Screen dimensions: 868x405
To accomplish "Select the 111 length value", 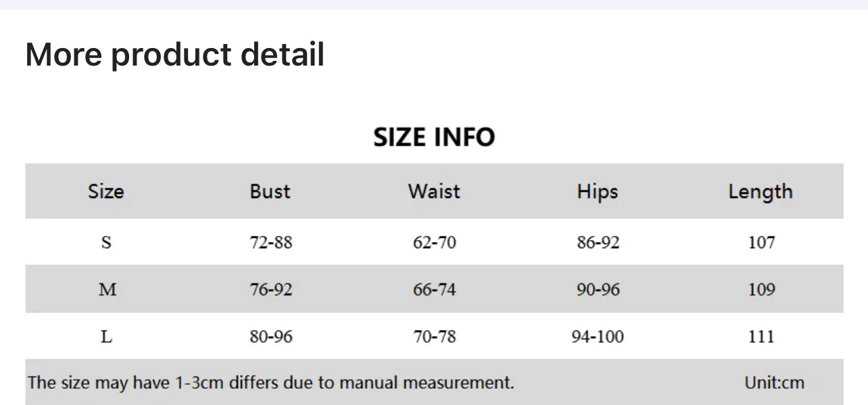I will (x=761, y=336).
